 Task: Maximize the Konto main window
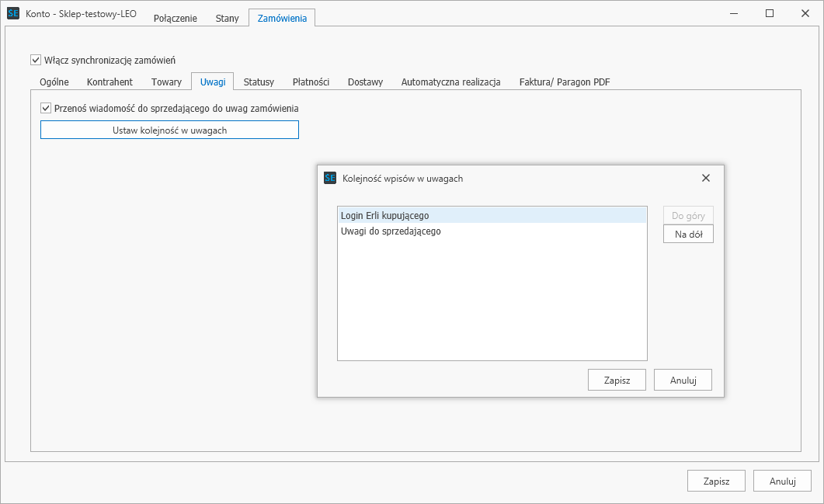(770, 13)
